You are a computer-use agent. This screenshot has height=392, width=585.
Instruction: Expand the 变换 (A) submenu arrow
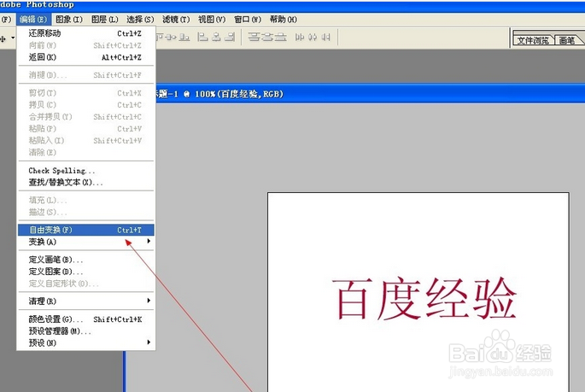point(149,242)
